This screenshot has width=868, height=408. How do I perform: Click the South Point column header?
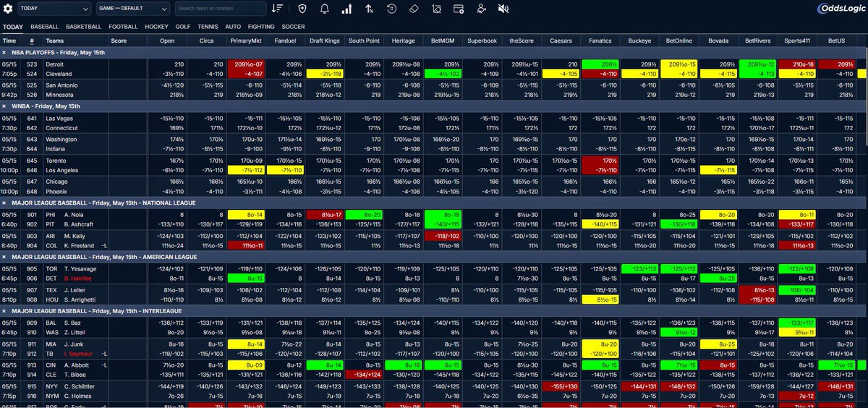coord(365,41)
